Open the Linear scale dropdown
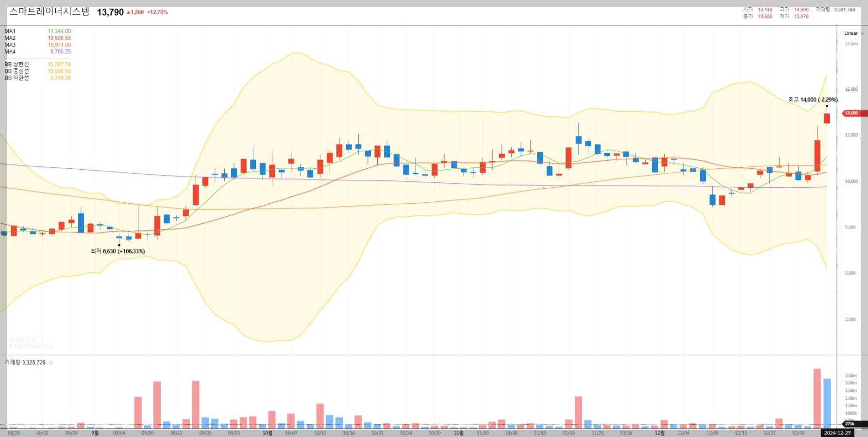 tap(854, 33)
